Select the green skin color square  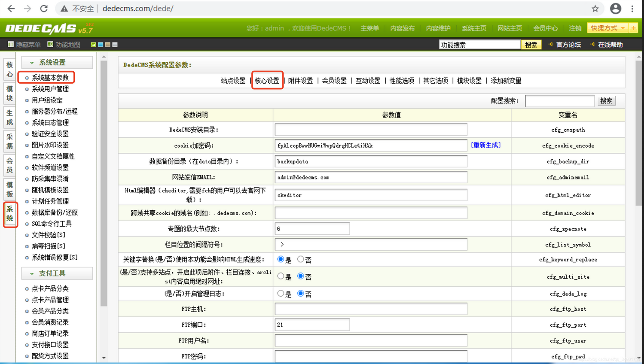click(93, 45)
